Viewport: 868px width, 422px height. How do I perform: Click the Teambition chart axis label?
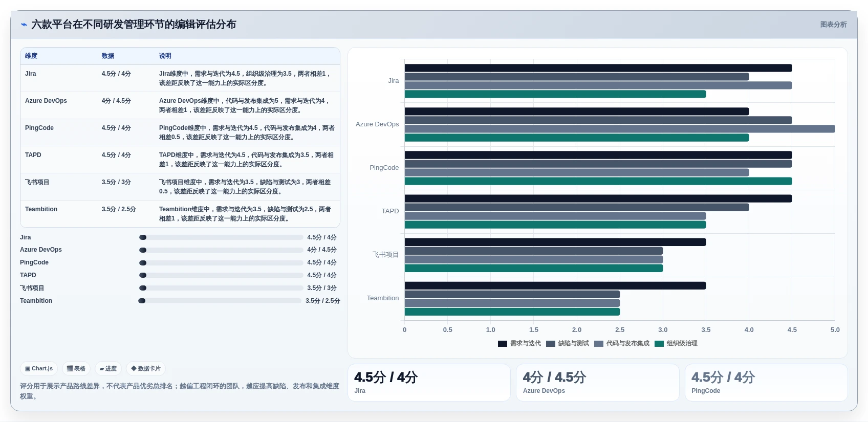coord(383,298)
